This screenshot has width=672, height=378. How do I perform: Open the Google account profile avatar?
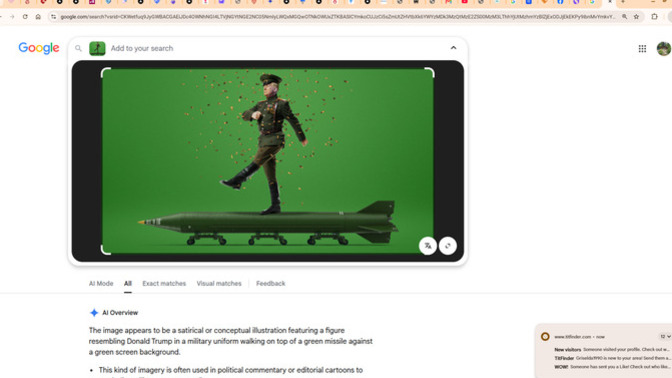point(663,48)
